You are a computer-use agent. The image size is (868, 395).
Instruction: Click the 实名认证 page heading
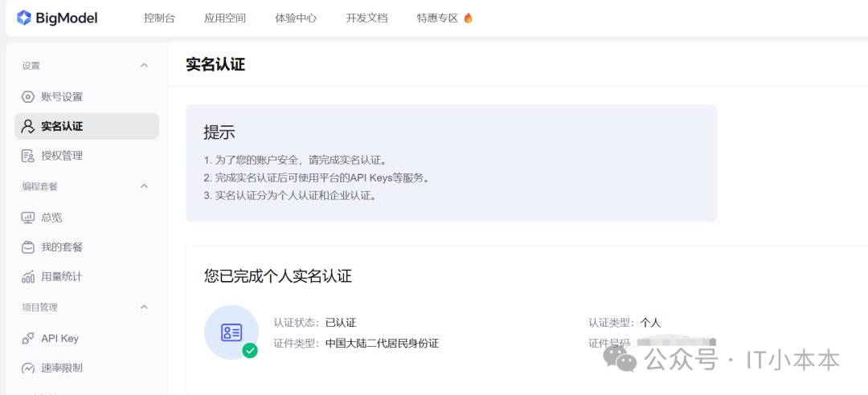215,64
